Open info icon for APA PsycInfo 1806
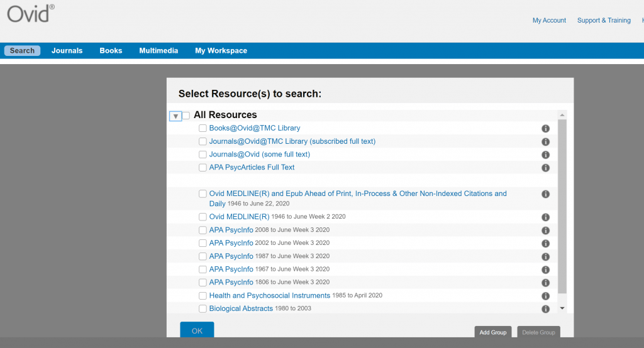 545,283
